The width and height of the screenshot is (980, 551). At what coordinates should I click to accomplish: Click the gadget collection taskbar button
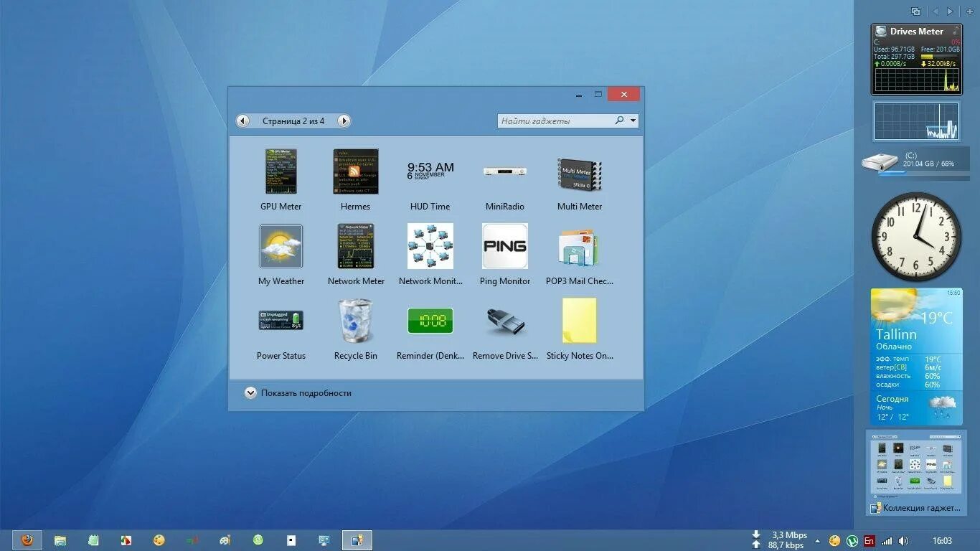pos(357,540)
